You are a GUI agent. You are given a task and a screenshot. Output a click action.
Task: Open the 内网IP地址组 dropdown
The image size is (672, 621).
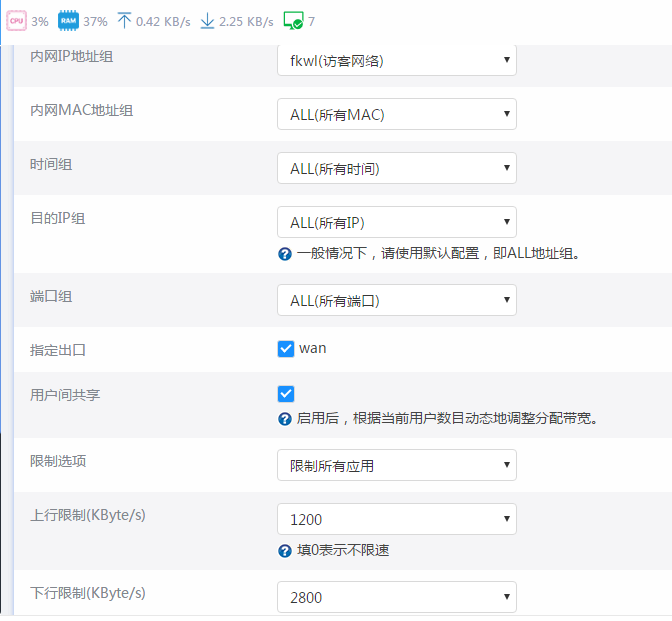tap(397, 60)
